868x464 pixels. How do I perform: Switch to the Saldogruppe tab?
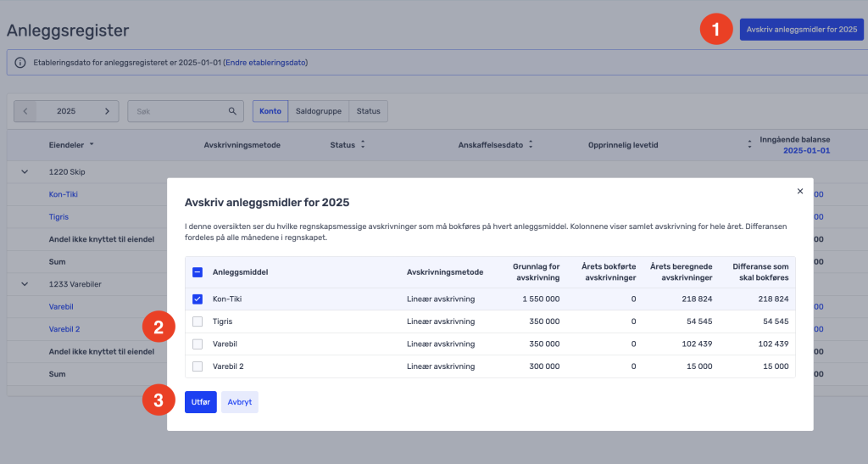(318, 111)
